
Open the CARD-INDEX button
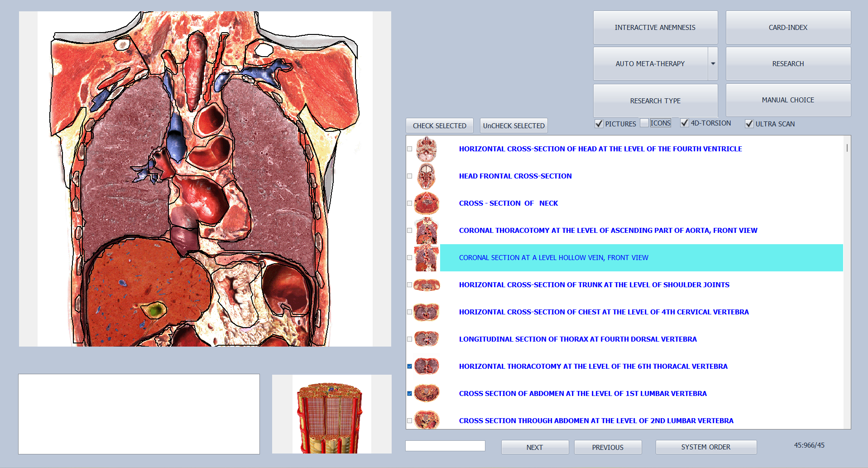pos(788,28)
